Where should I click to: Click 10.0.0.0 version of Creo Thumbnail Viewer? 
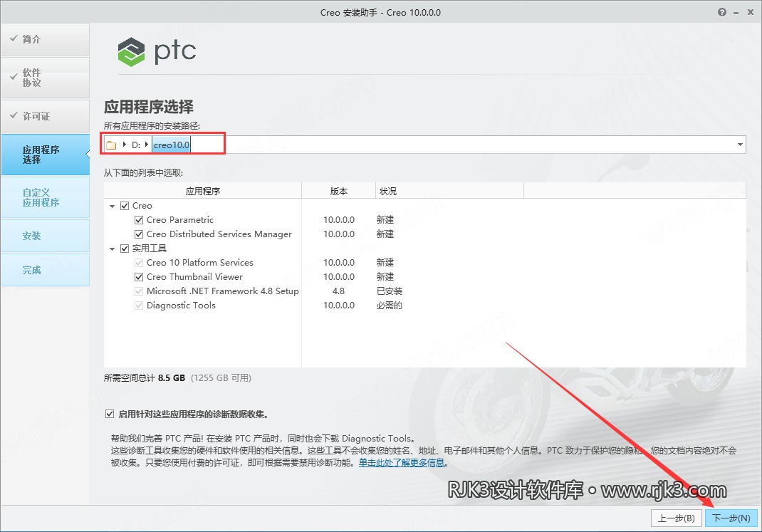(339, 277)
